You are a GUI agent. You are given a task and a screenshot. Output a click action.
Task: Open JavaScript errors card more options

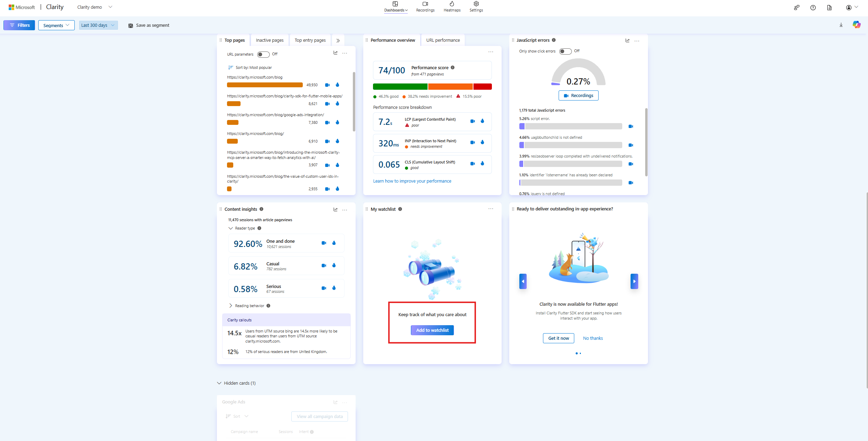click(x=637, y=41)
